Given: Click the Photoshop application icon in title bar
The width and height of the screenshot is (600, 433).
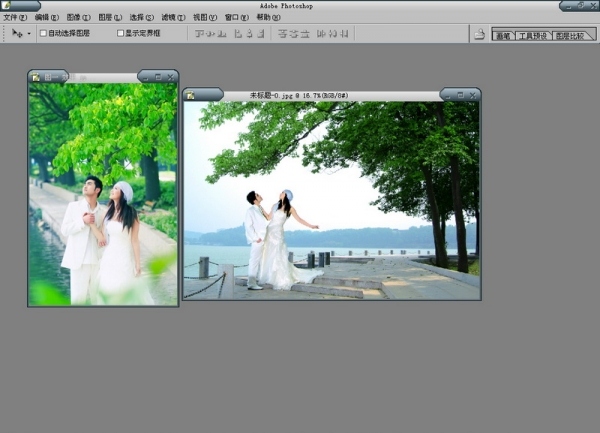Looking at the screenshot, I should click(6, 5).
